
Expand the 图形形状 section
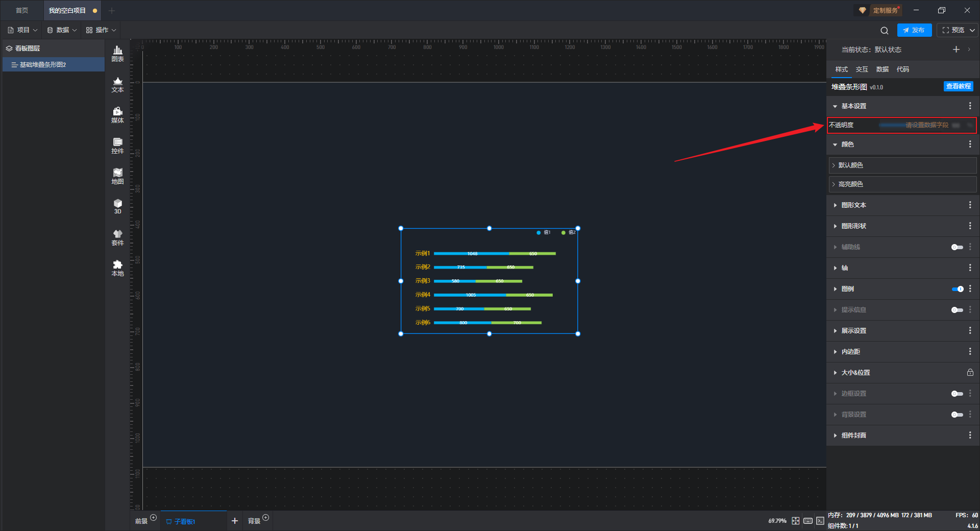835,226
